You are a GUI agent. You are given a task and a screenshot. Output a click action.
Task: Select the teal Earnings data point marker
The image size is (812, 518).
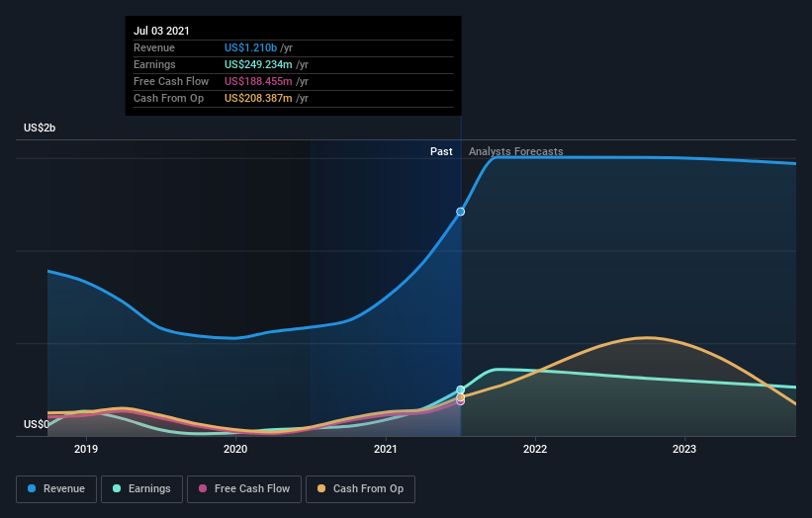pos(460,389)
